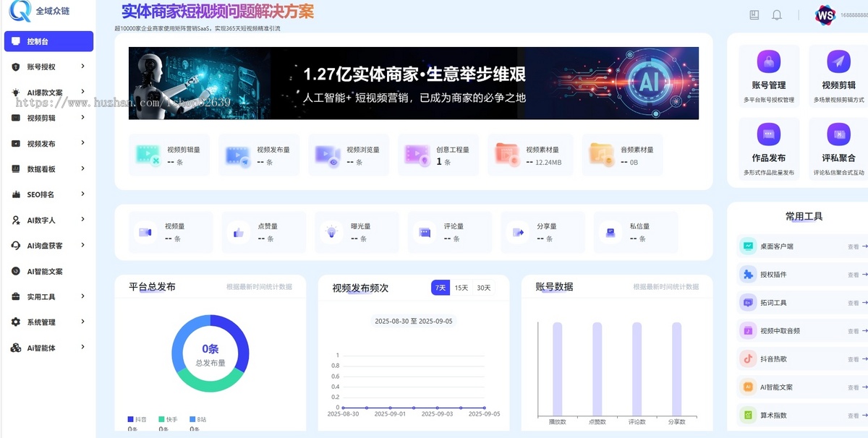Screen dimensions: 868x438
Task: Click the 桌面客户端 tool icon
Action: pyautogui.click(x=747, y=246)
